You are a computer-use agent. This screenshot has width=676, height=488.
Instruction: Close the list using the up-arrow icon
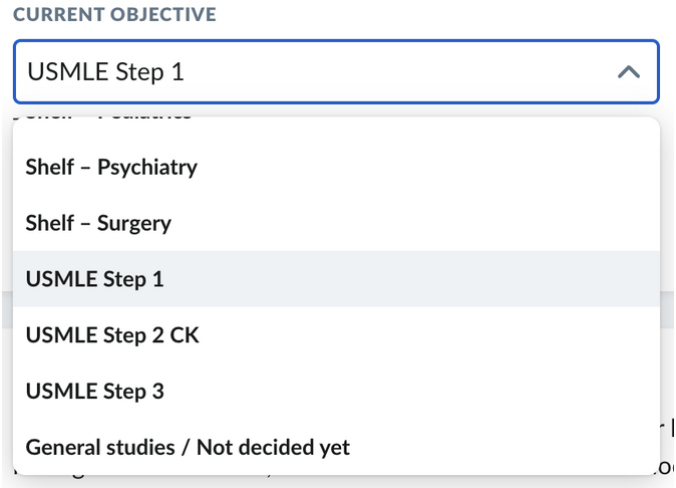[628, 72]
